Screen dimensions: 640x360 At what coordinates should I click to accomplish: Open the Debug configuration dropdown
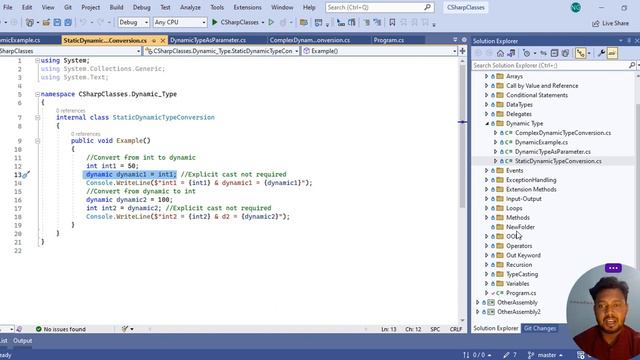pos(133,22)
